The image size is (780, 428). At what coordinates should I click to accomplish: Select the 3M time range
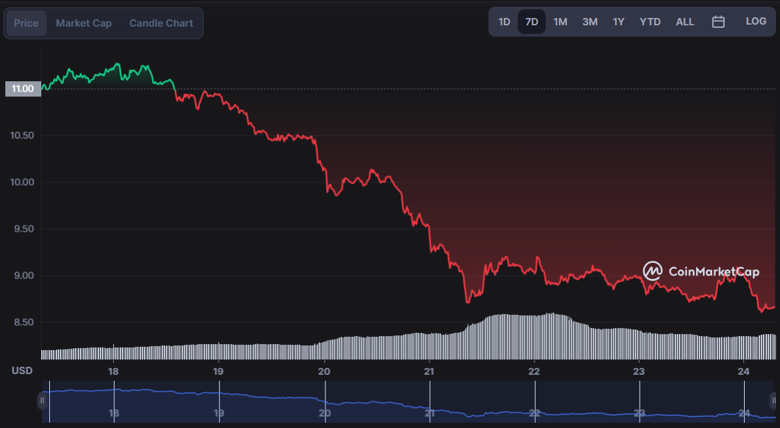pyautogui.click(x=590, y=22)
